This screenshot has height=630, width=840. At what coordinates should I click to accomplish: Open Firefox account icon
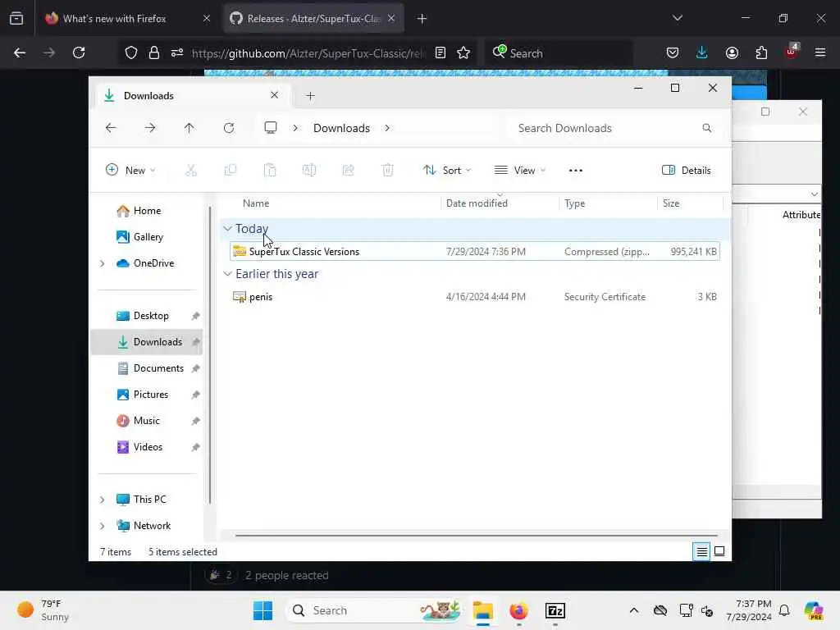point(732,52)
